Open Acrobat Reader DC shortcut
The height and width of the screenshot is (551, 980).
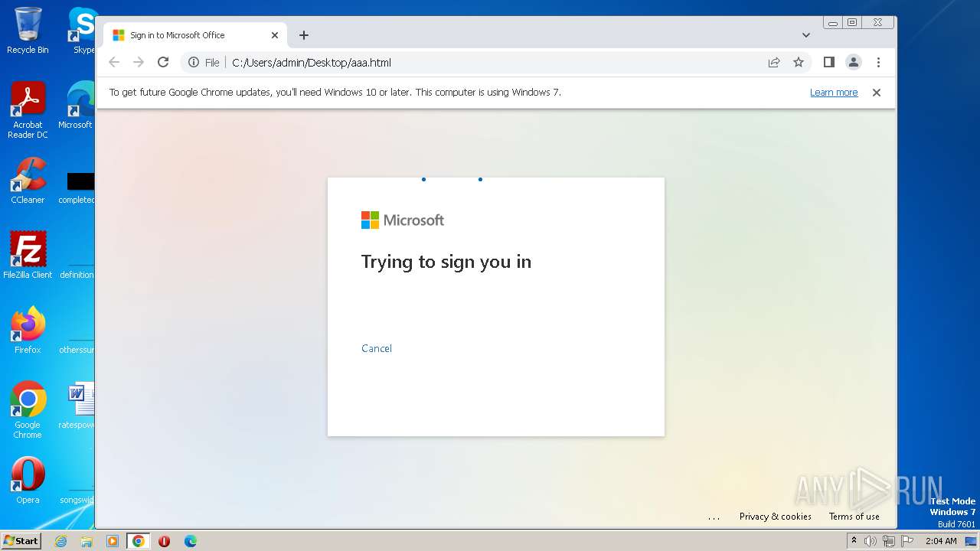[x=28, y=111]
